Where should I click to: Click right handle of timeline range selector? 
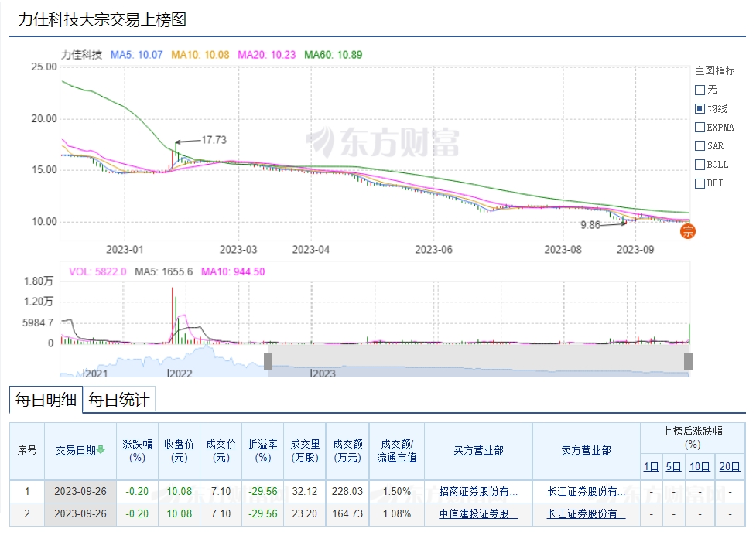pos(688,361)
